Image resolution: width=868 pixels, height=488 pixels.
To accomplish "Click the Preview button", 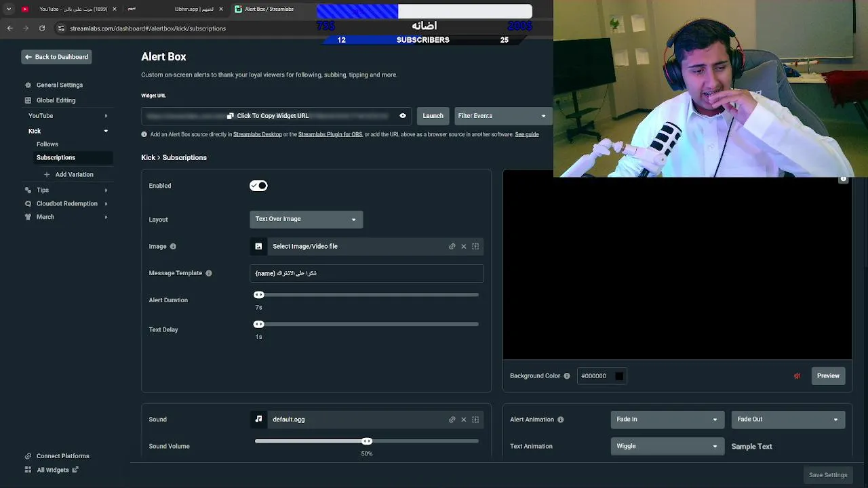I will tap(828, 376).
